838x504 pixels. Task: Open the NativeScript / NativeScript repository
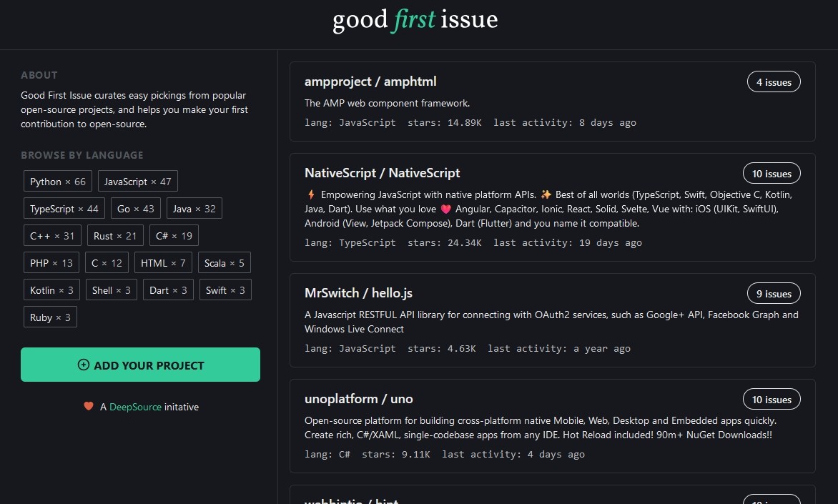point(382,173)
